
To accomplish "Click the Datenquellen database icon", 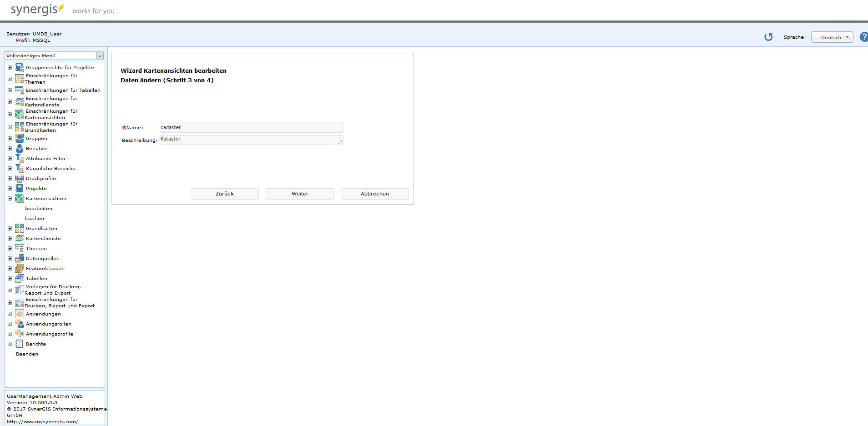I will [x=20, y=258].
